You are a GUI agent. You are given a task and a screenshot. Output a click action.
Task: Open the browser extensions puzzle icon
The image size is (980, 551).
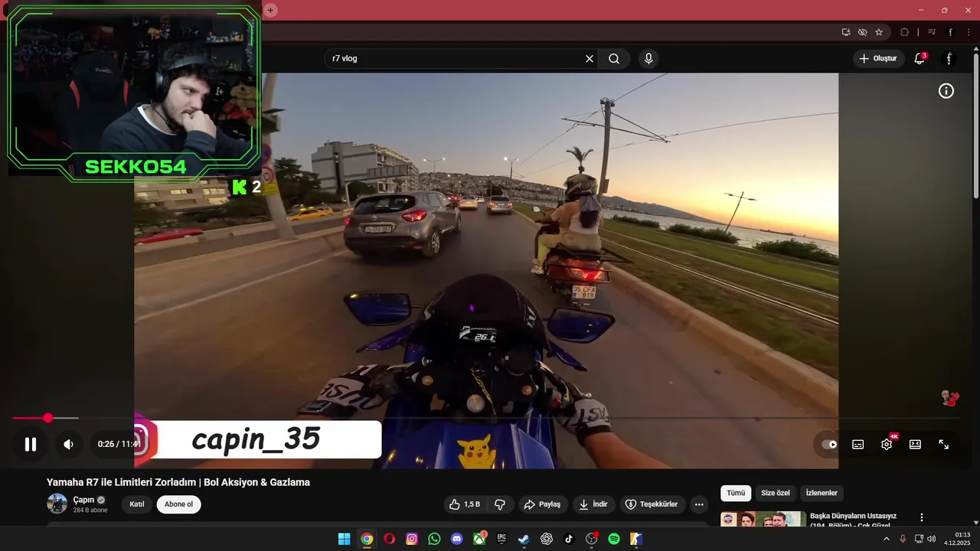click(905, 32)
